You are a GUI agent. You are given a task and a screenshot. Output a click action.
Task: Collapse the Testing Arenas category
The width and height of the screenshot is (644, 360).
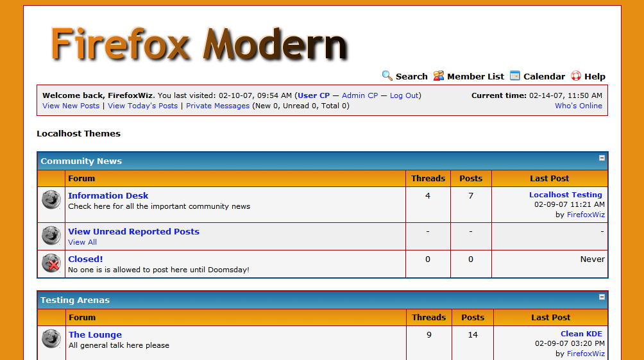pyautogui.click(x=602, y=297)
